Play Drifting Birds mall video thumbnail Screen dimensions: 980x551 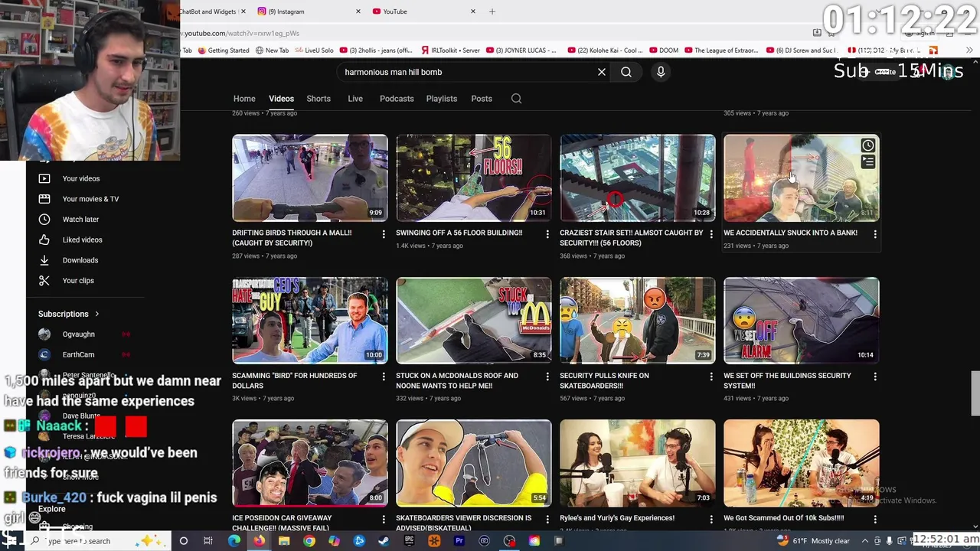[310, 178]
